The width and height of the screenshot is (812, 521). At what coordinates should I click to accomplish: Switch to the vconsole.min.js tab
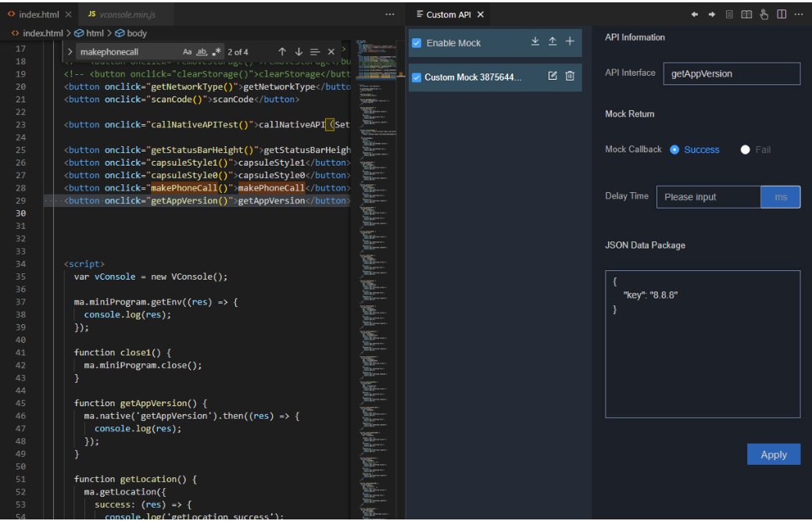125,13
